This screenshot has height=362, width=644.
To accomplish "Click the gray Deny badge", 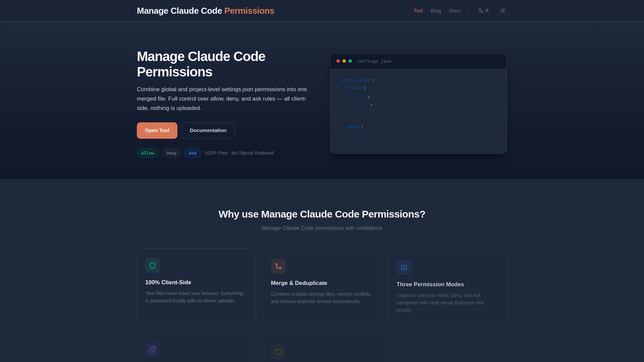I will point(171,153).
